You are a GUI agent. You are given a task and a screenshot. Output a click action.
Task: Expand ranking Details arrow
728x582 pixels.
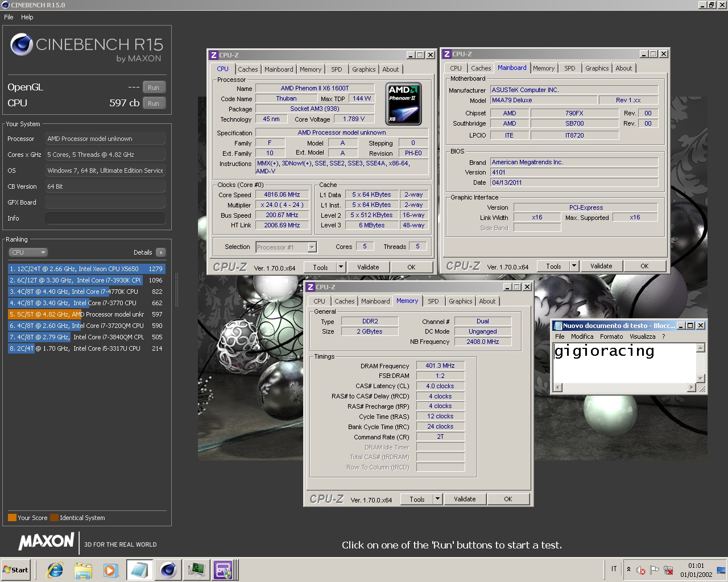pyautogui.click(x=160, y=252)
